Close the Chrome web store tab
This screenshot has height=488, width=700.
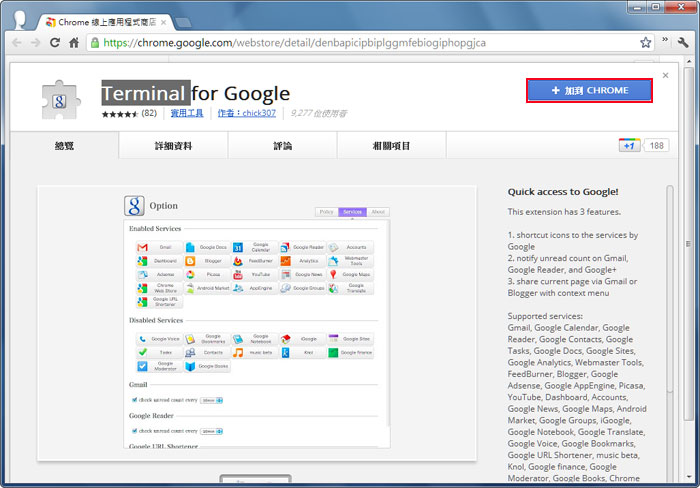[x=163, y=22]
